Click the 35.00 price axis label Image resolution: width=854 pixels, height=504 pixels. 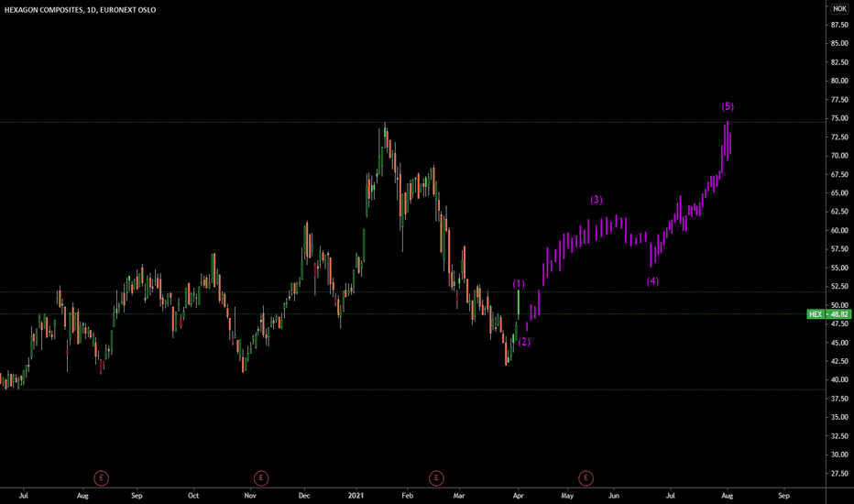coord(839,417)
